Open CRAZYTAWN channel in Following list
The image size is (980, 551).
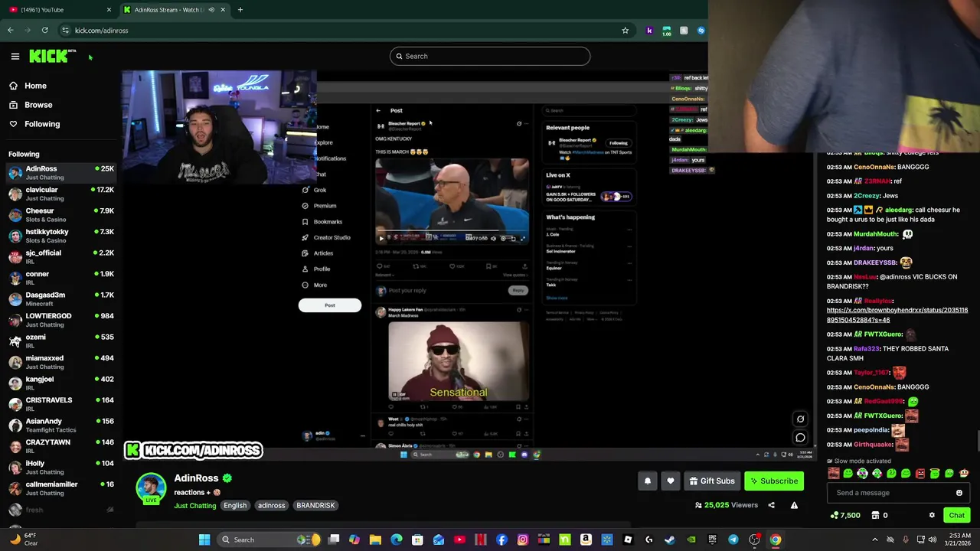[x=61, y=446]
